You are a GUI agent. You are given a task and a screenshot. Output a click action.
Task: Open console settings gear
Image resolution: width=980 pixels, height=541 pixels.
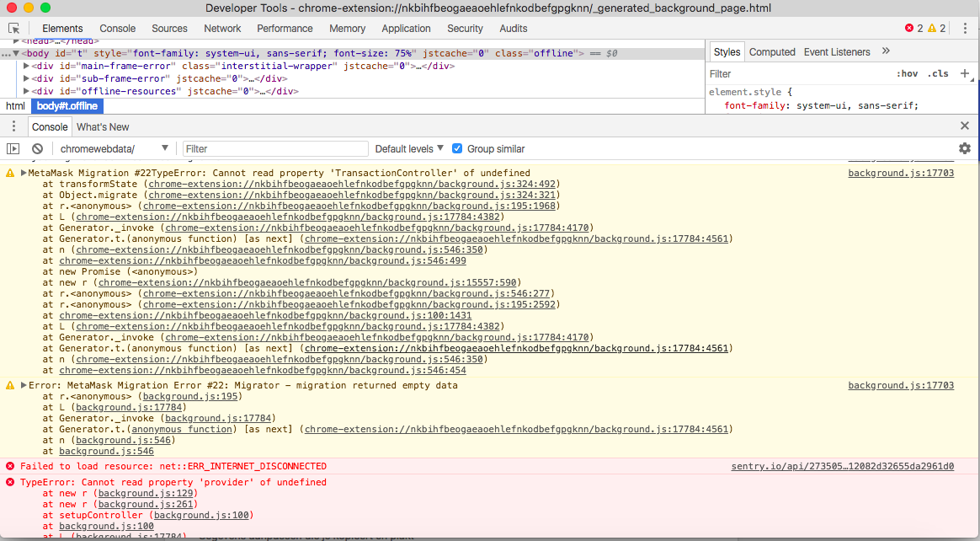(x=965, y=148)
